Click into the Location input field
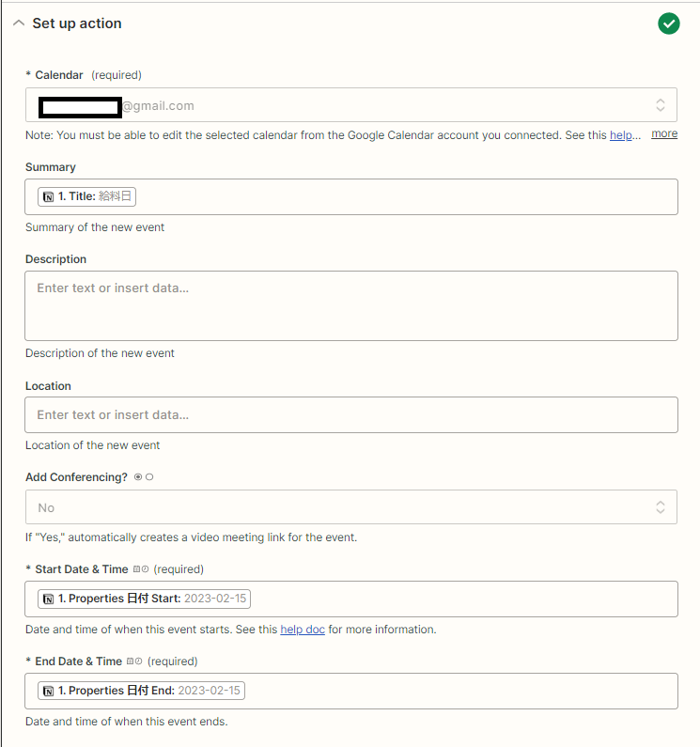Viewport: 700px width, 747px height. click(351, 415)
